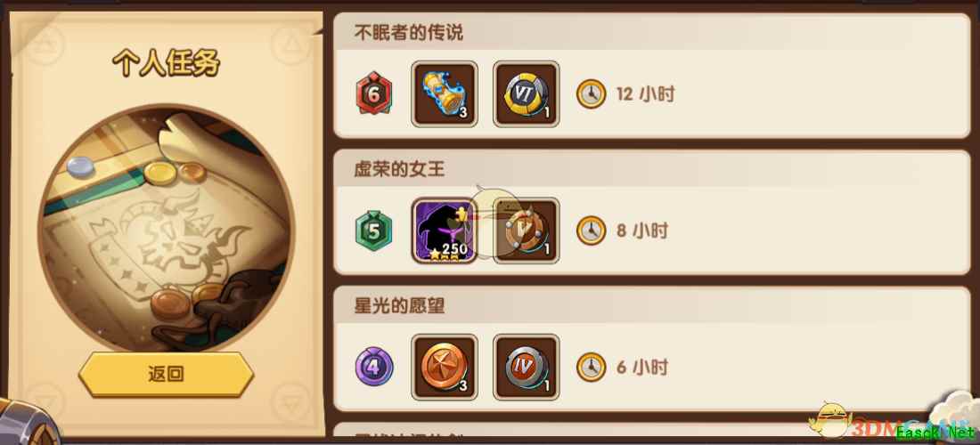The image size is (980, 445).
Task: Open the 虚荣的女王 quest
Action: pos(652,212)
